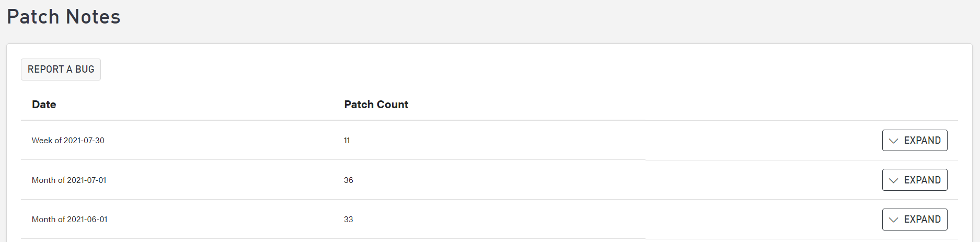Viewport: 980px width, 242px height.
Task: Expand the Week of 2021-07-30 patch notes
Action: click(x=915, y=141)
